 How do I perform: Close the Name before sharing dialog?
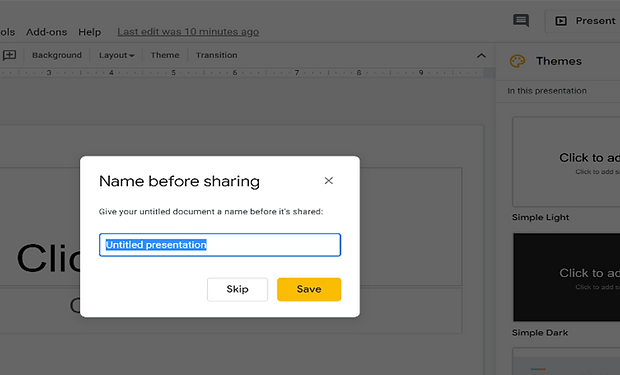coord(328,181)
